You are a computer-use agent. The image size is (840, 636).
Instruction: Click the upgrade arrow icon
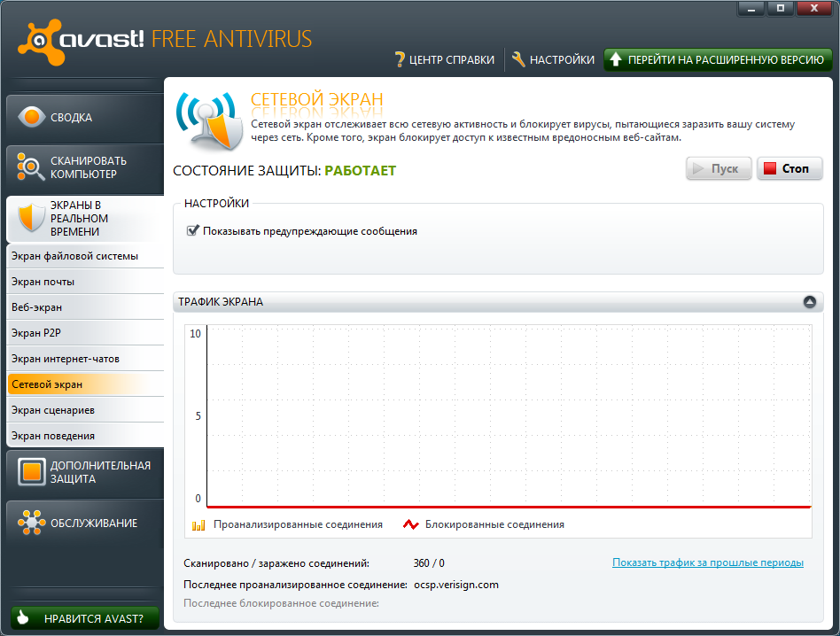616,58
